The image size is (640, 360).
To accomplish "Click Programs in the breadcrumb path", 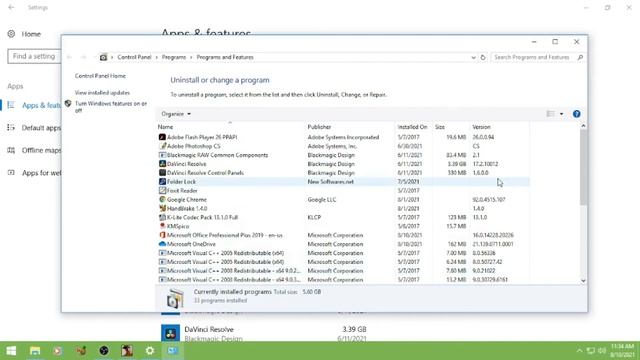I will coord(174,58).
